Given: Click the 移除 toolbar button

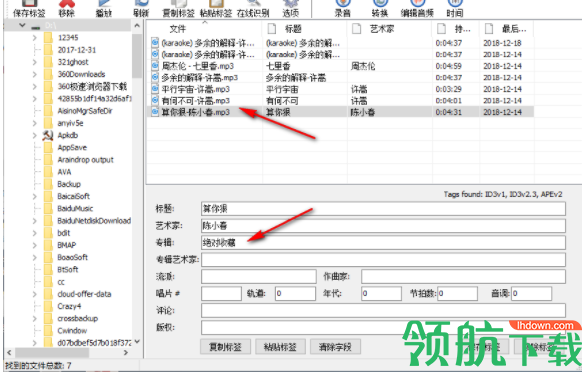Looking at the screenshot, I should (66, 9).
